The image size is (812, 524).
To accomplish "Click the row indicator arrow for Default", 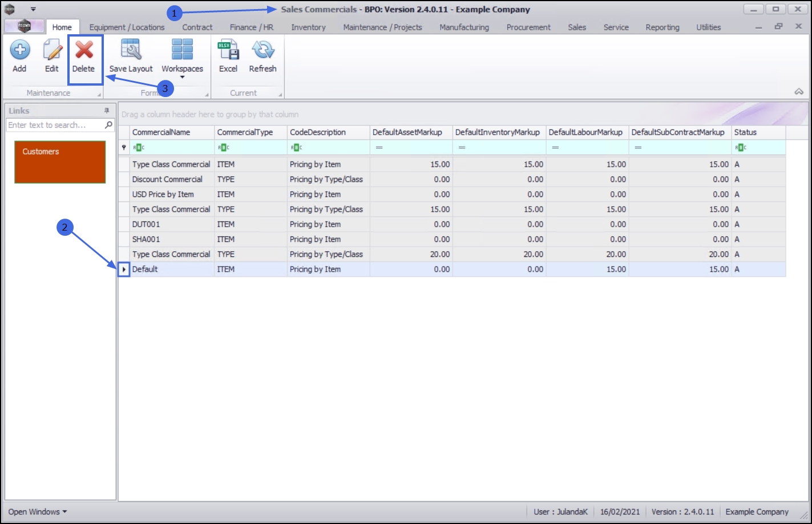I will point(124,269).
